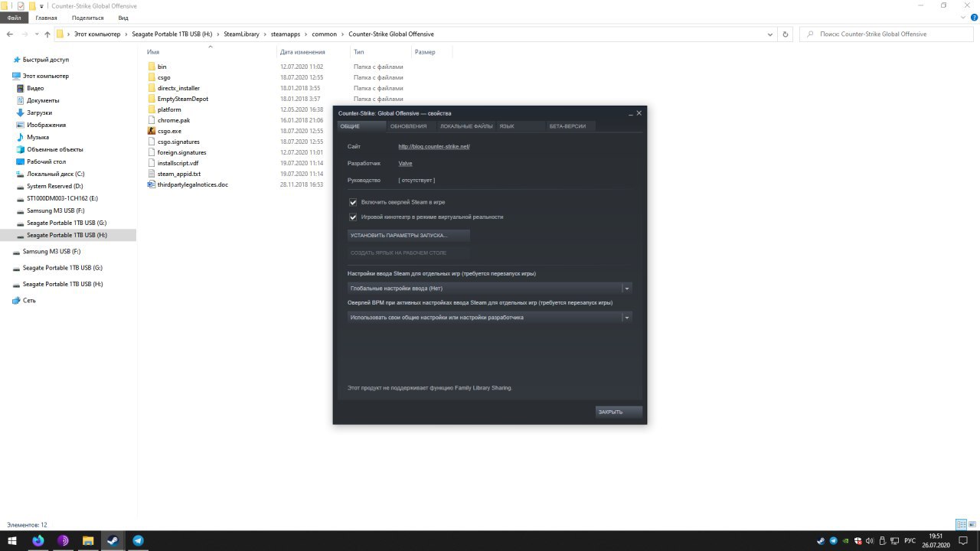Image resolution: width=980 pixels, height=551 pixels.
Task: Click 'СОЗДАТЬ ЯРЛЫК НА РАБОЧЕМ СТОЛЕ' button
Action: click(x=408, y=253)
